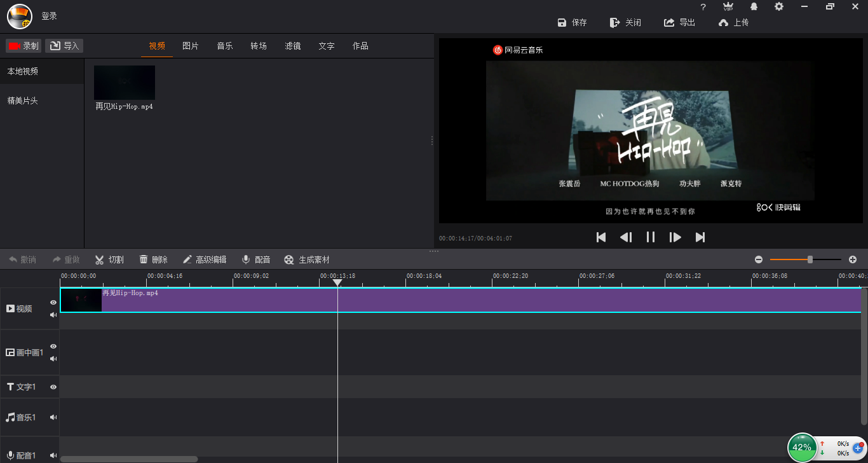Jump to start of the preview
Screen dimensions: 868x463
[x=601, y=237]
